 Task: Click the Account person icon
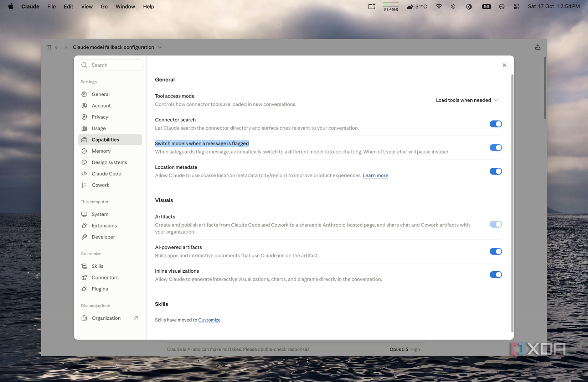click(x=84, y=106)
